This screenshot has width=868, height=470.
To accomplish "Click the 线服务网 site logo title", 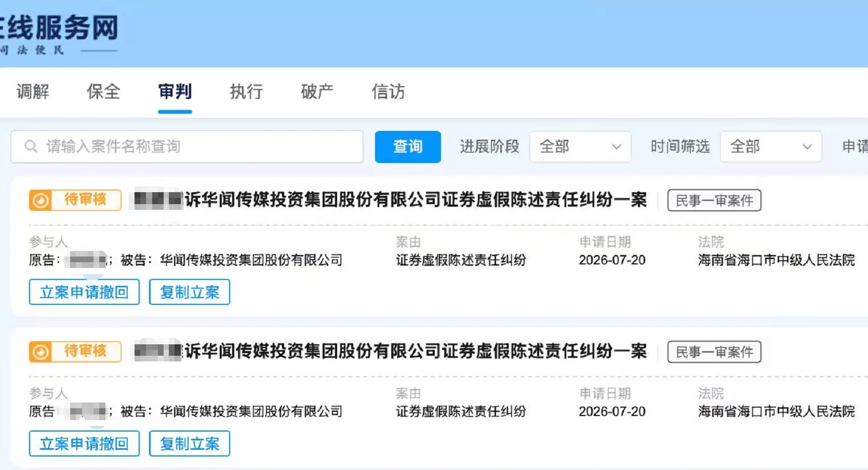I will pos(59,28).
